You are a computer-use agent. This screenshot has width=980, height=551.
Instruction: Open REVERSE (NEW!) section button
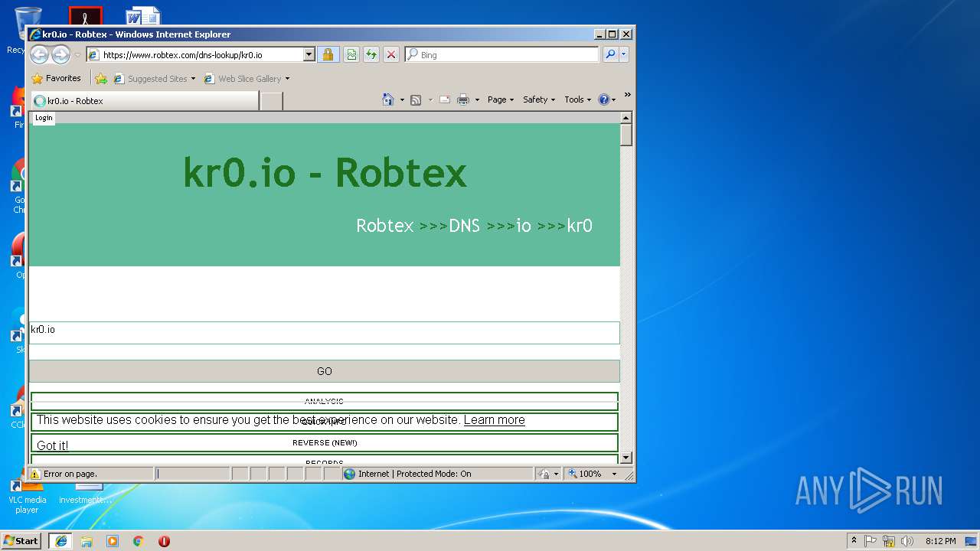[325, 442]
